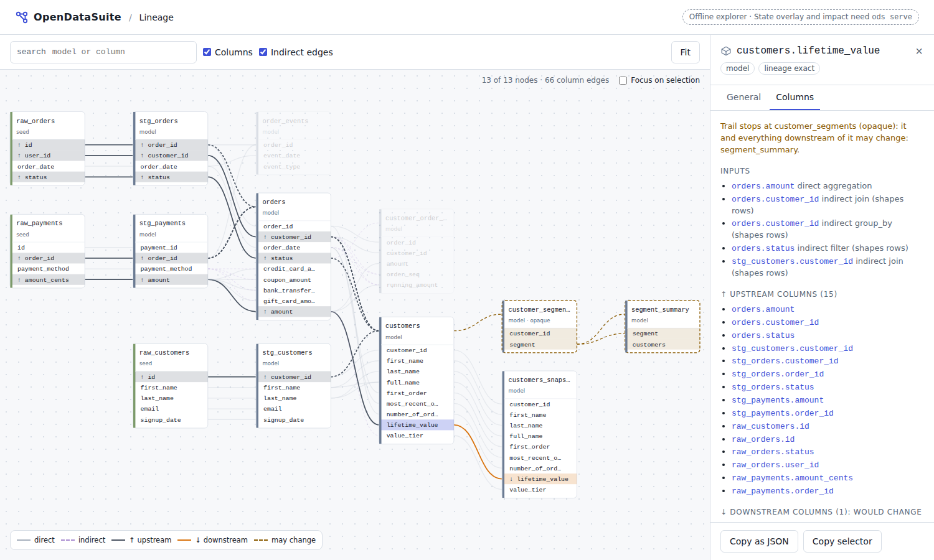Switch to the General tab

click(x=743, y=97)
